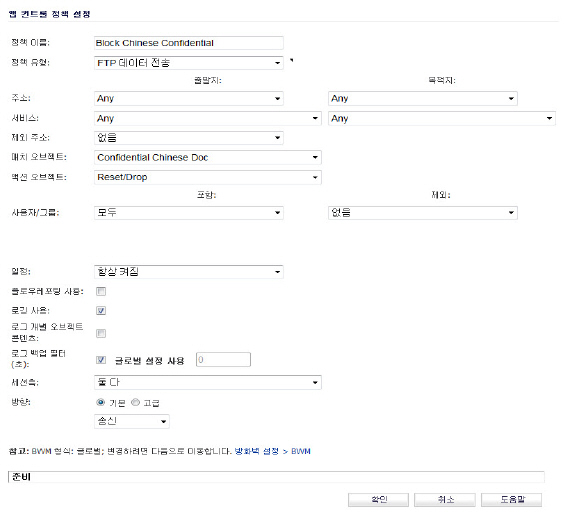Expand the destination address Any dropdown
The image size is (576, 525).
pyautogui.click(x=422, y=98)
